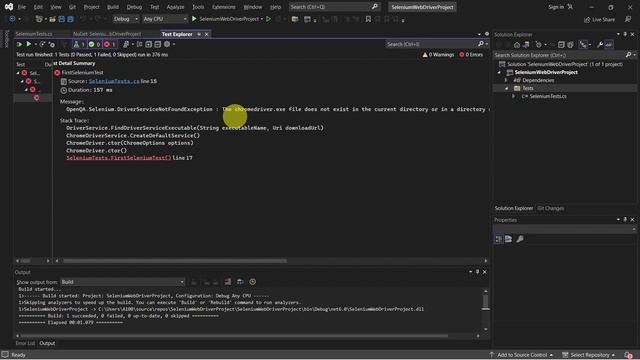Screen dimensions: 640x360
Task: Open the Show output from Build dropdown
Action: [122, 282]
